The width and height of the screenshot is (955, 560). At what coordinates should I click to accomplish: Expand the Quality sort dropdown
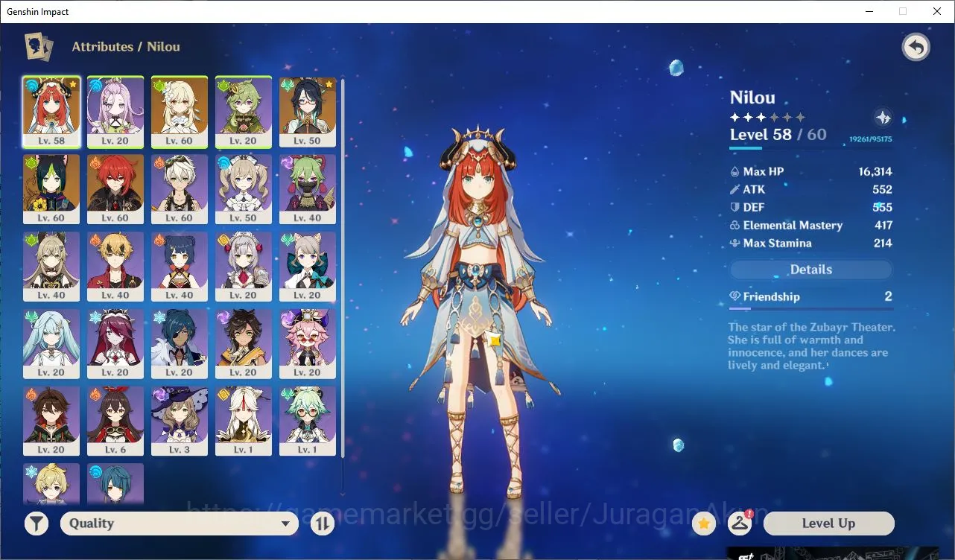[180, 524]
